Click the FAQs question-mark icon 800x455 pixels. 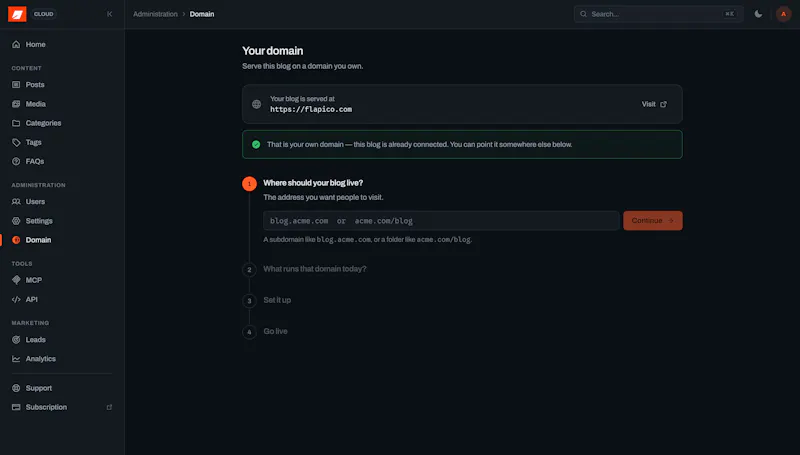pos(16,161)
